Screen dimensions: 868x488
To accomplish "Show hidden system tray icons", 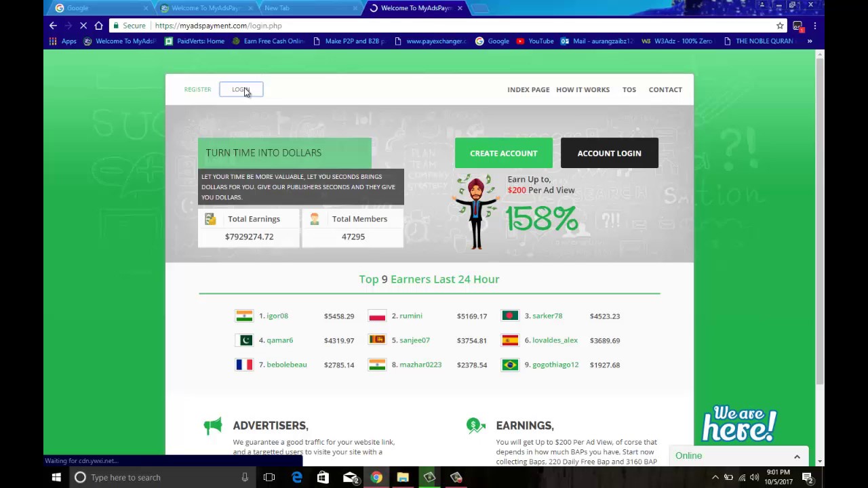I will pyautogui.click(x=715, y=477).
